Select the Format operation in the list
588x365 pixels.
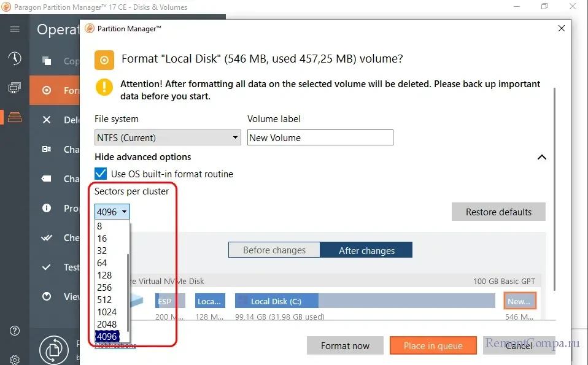[55, 90]
